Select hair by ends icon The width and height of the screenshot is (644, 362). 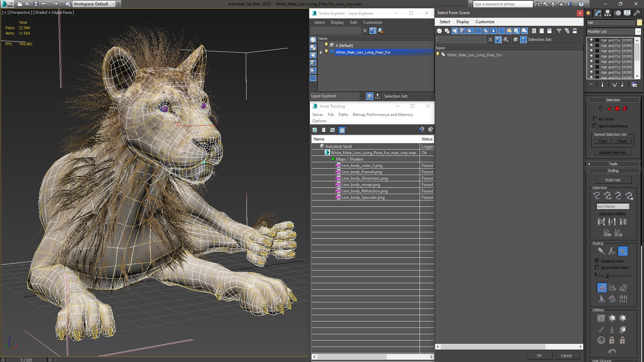coord(597,196)
